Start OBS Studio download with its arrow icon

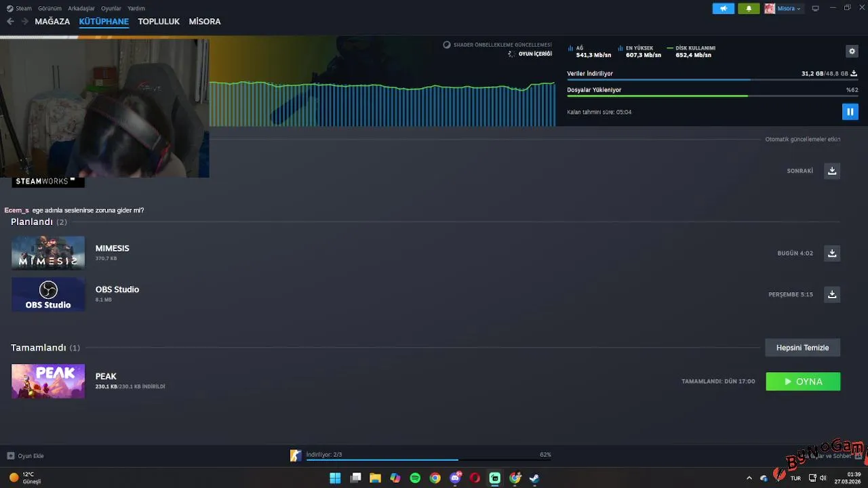click(x=832, y=294)
